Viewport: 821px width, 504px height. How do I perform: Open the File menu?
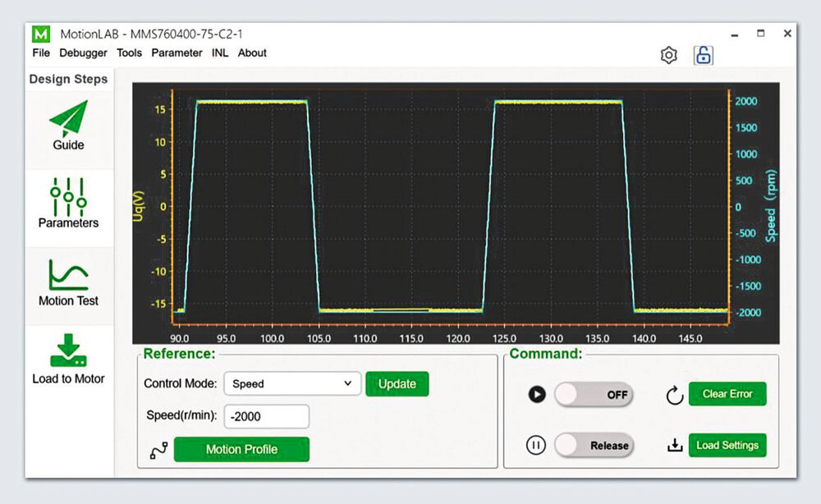pyautogui.click(x=41, y=53)
